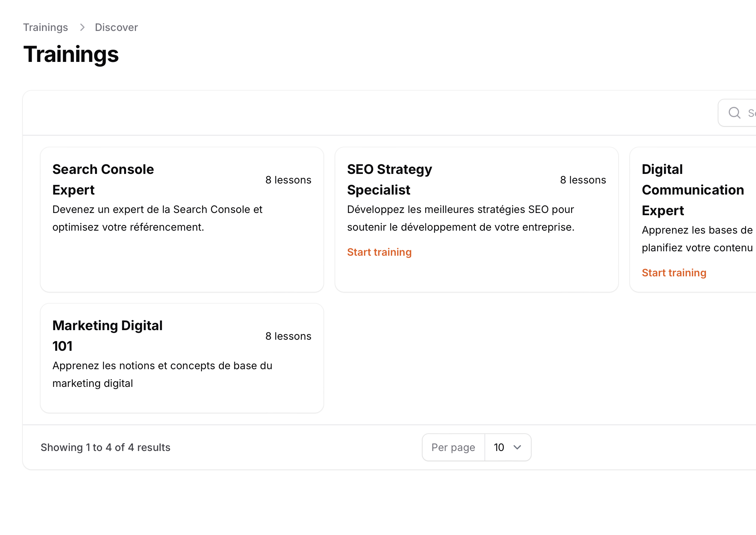Go to Trainings breadcrumb link

tap(45, 27)
